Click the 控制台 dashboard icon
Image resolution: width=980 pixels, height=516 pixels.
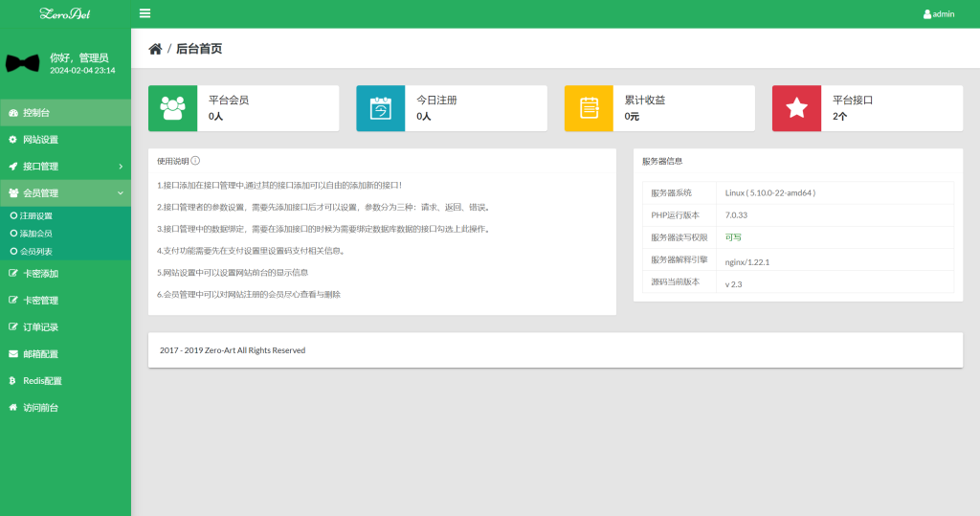coord(13,113)
